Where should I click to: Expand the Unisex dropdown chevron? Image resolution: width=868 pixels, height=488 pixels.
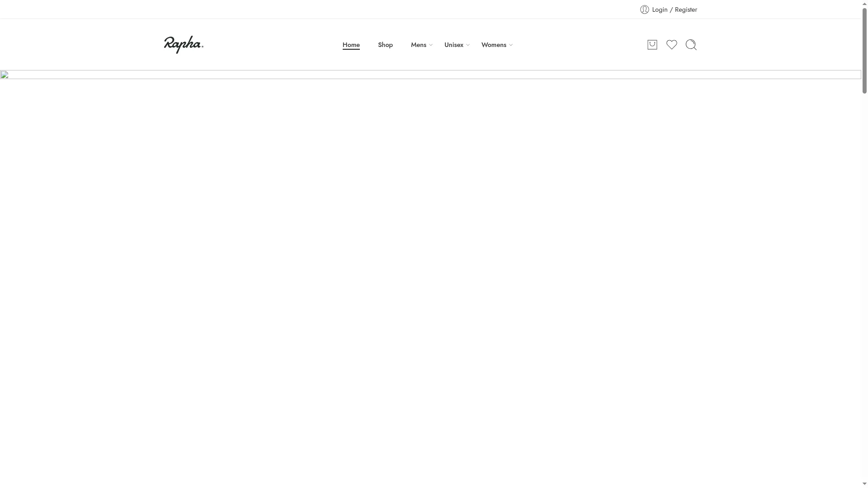(468, 45)
